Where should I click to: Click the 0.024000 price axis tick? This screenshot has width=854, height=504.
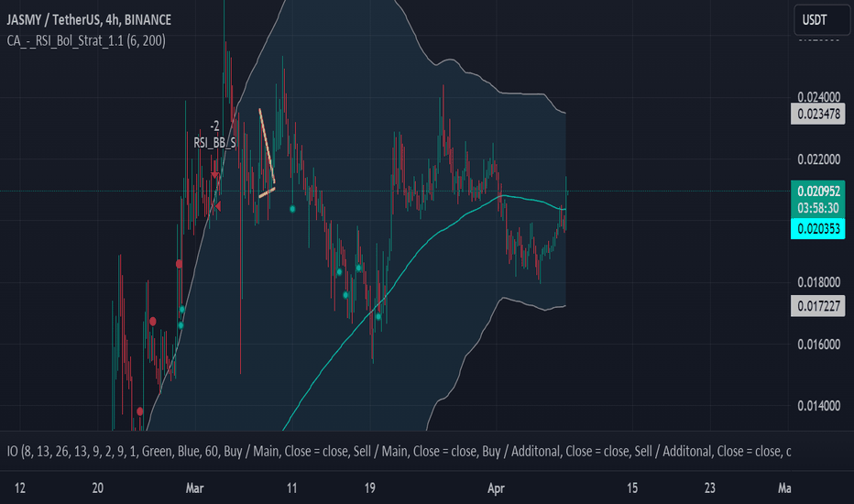click(x=818, y=97)
